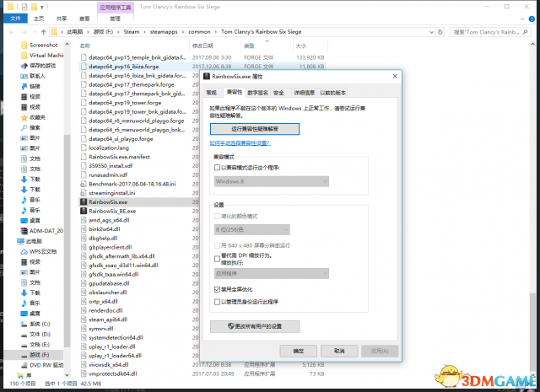The height and width of the screenshot is (392, 540).
Task: Open WPS云文档 cloud item
Action: [39, 251]
